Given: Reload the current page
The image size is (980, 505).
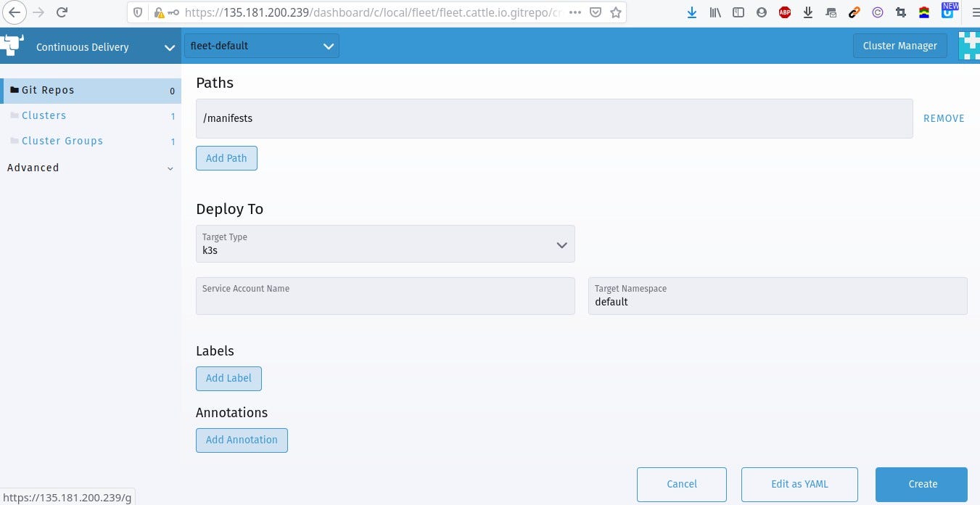Looking at the screenshot, I should [x=62, y=12].
